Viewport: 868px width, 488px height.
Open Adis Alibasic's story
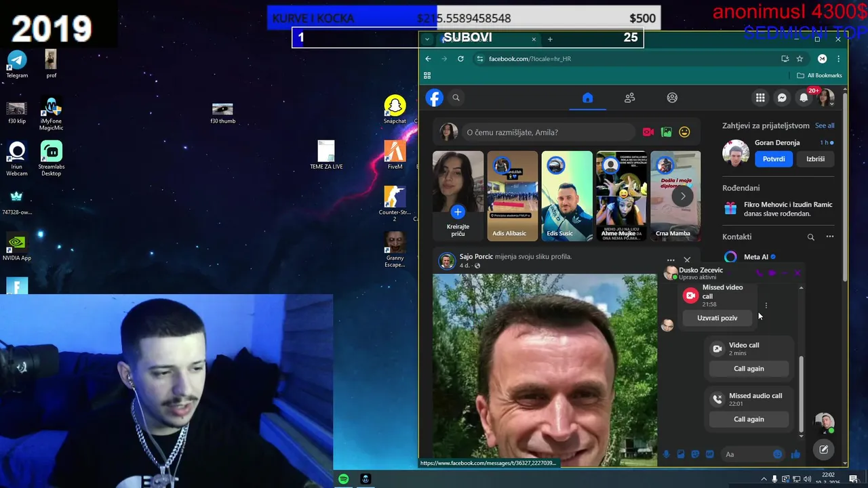(512, 196)
